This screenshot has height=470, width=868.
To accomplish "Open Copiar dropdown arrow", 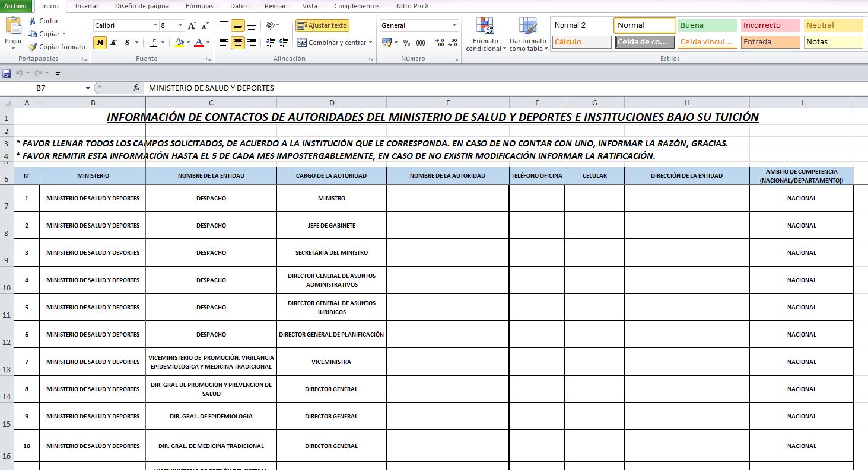I will pos(63,34).
